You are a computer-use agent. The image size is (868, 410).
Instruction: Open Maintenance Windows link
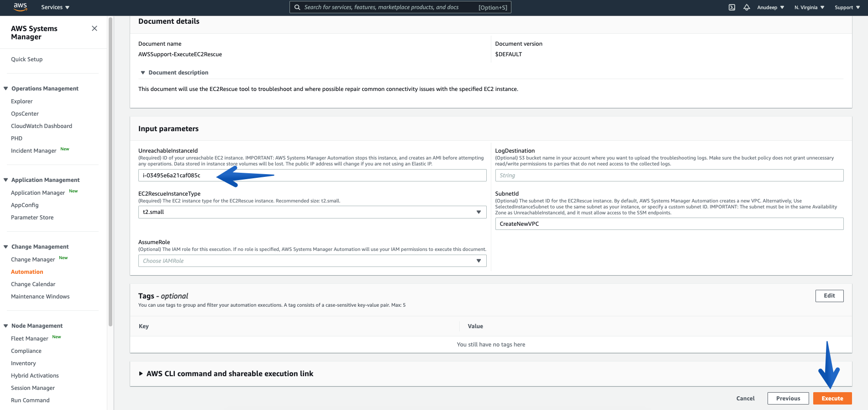point(40,297)
